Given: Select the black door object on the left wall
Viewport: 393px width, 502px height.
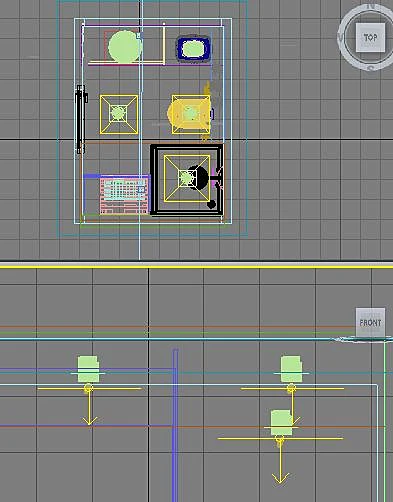Looking at the screenshot, I should click(81, 119).
